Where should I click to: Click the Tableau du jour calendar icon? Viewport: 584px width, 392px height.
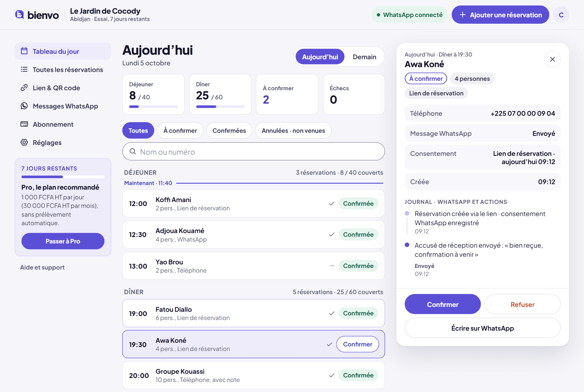24,51
